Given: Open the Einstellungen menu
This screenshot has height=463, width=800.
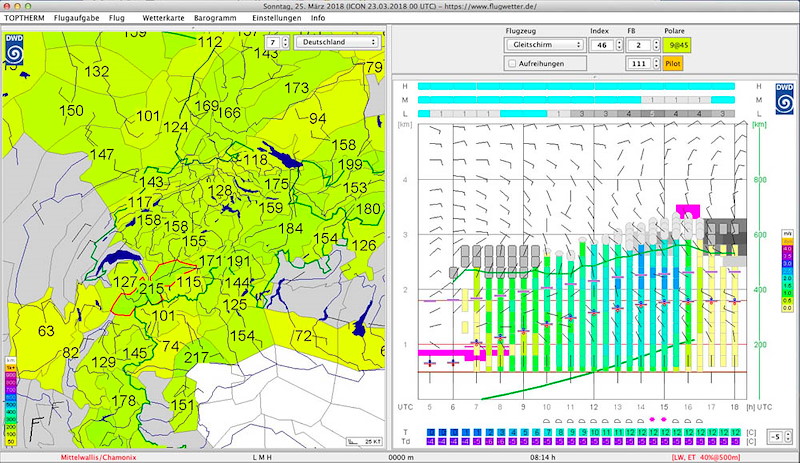Looking at the screenshot, I should point(277,18).
